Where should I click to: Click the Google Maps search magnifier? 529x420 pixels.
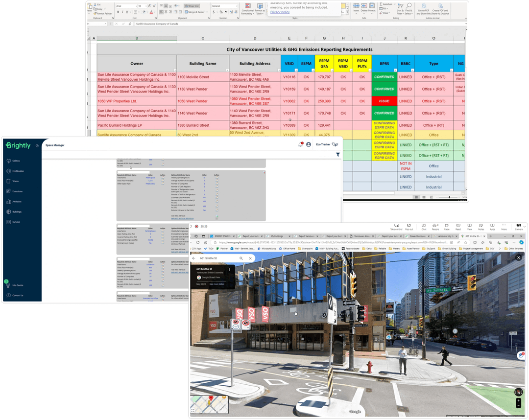pos(241,258)
